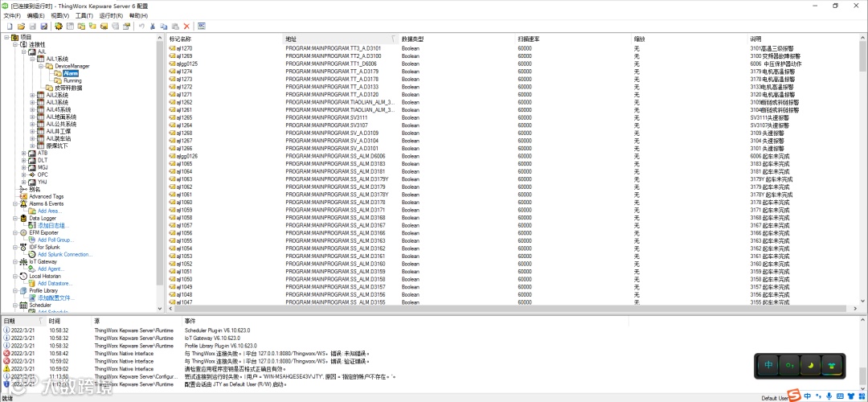Click the Add Datastore... link
The width and height of the screenshot is (868, 402).
[x=55, y=284]
